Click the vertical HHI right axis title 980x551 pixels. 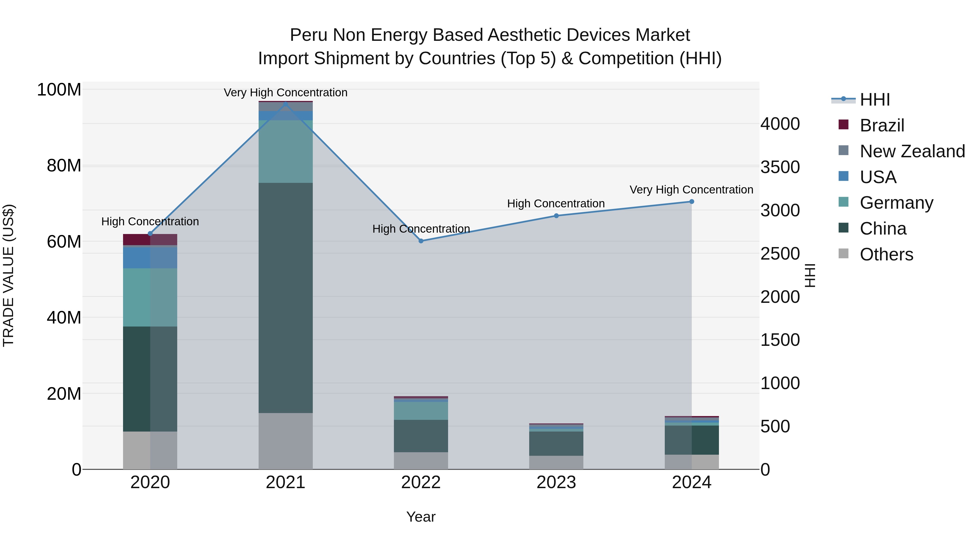click(x=810, y=275)
